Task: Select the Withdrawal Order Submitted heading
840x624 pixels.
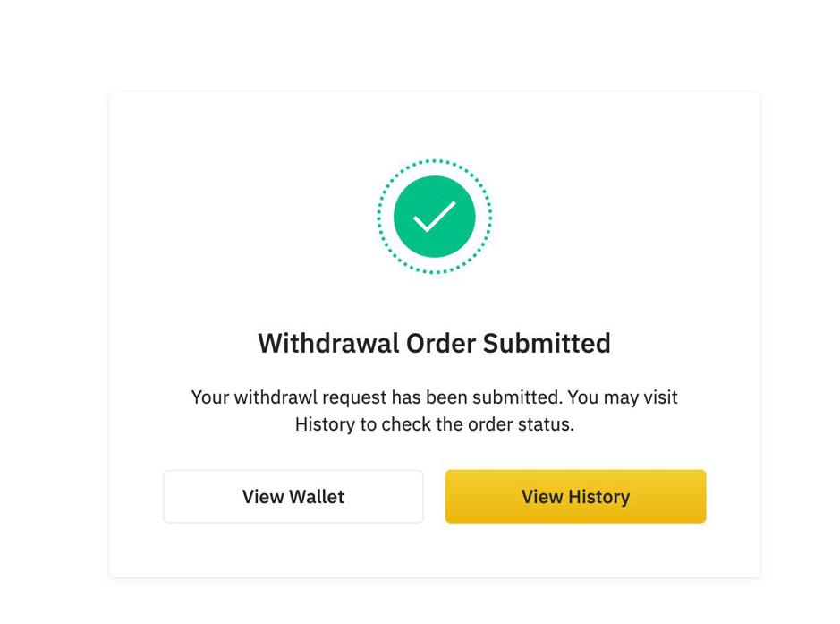Action: [435, 343]
